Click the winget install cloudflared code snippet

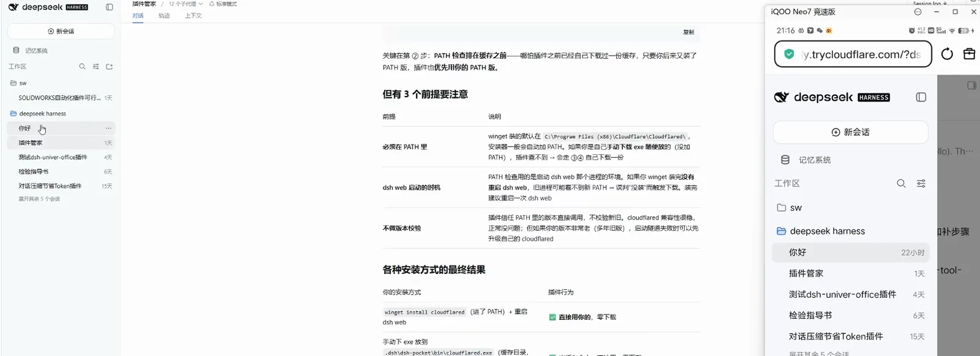click(x=424, y=312)
